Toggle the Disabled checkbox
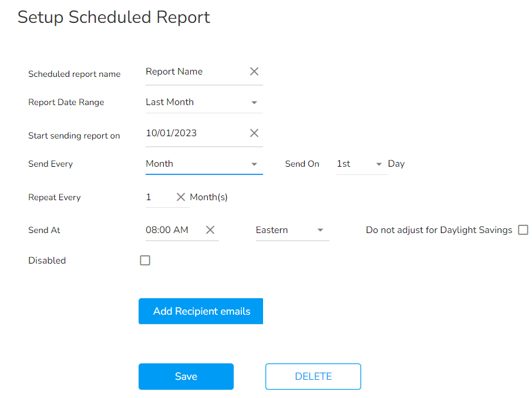532x398 pixels. point(145,261)
